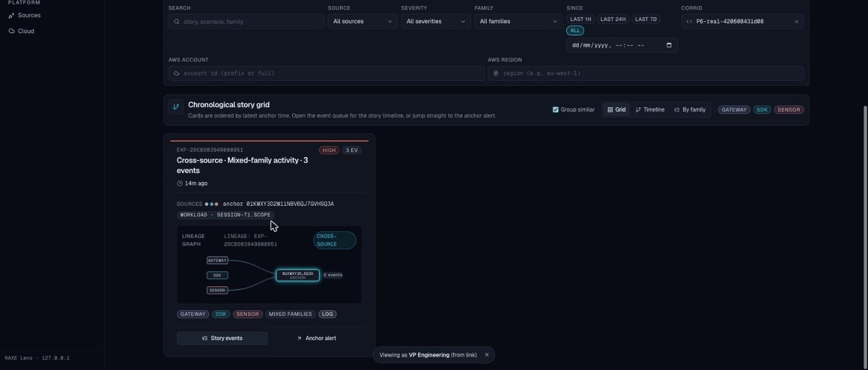Open the Cross-source Mixed-family activity story title
Screen dimensions: 868x370
tap(242, 165)
